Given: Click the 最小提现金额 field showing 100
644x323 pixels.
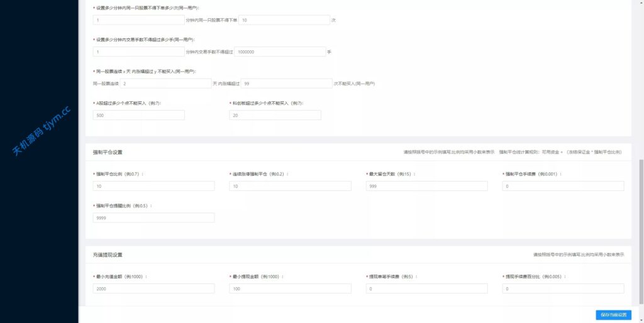Looking at the screenshot, I should pyautogui.click(x=290, y=288).
